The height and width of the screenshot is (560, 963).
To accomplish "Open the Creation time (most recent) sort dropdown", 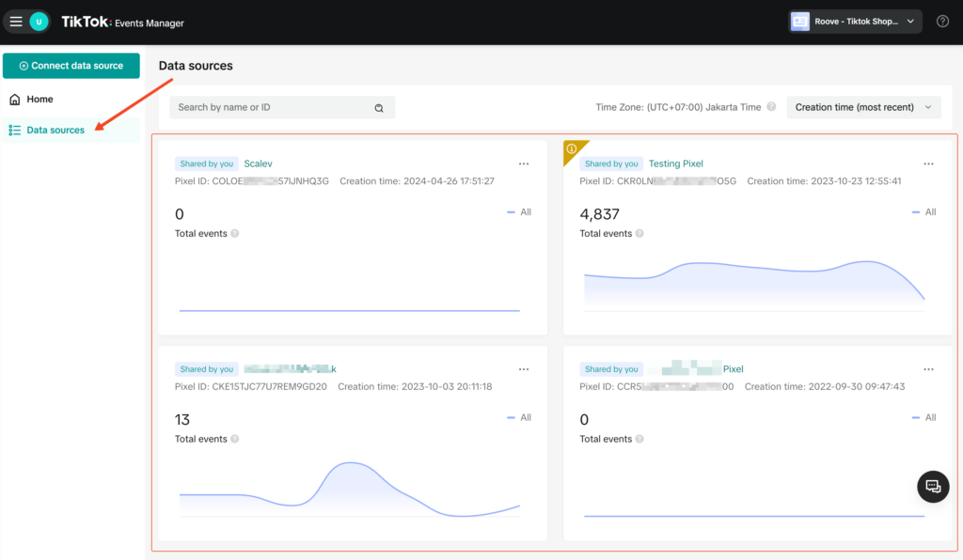I will pyautogui.click(x=863, y=107).
